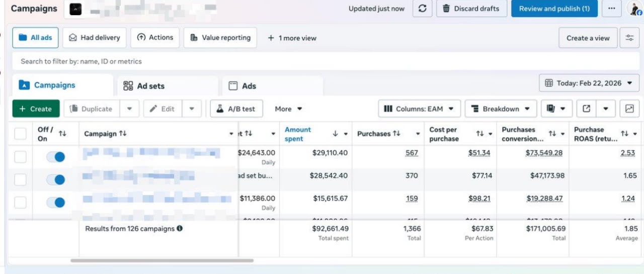Open the view settings sliders icon

629,38
